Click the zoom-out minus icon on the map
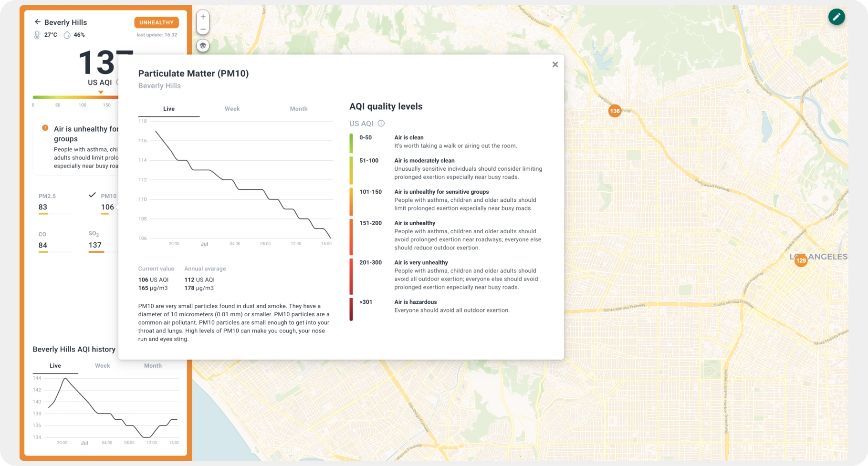 click(203, 29)
